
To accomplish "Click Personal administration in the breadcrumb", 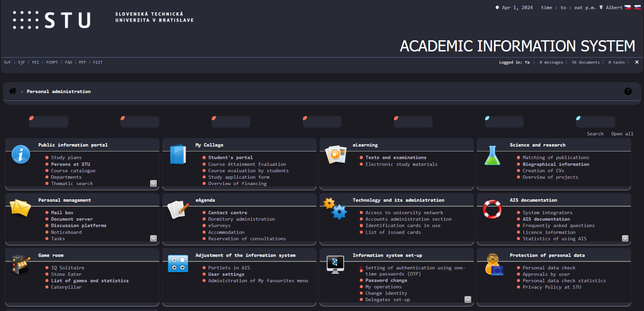I will [59, 91].
